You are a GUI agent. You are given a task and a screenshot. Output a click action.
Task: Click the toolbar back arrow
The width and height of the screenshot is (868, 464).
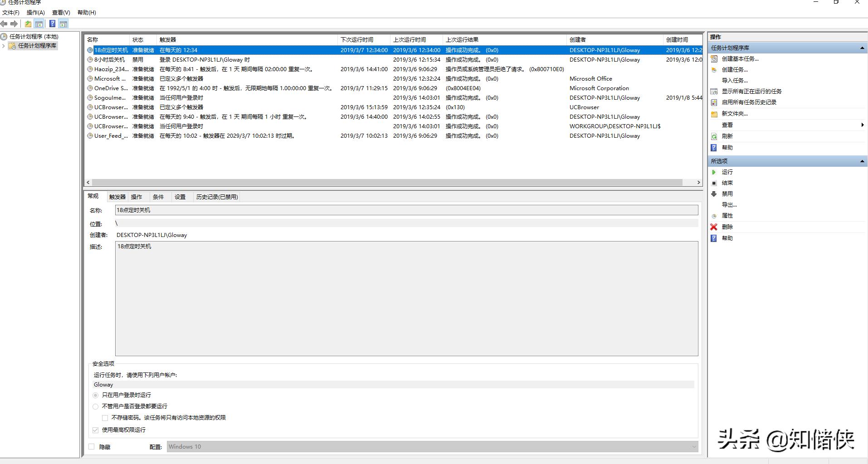(4, 24)
